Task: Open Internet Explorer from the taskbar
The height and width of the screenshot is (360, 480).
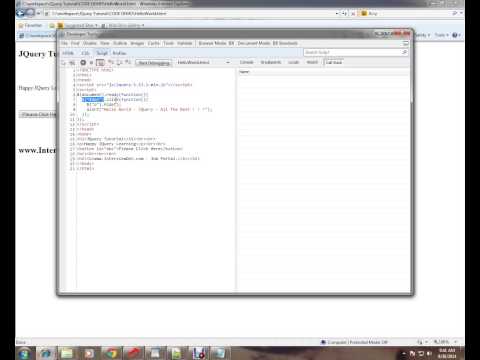Action: click(46, 353)
